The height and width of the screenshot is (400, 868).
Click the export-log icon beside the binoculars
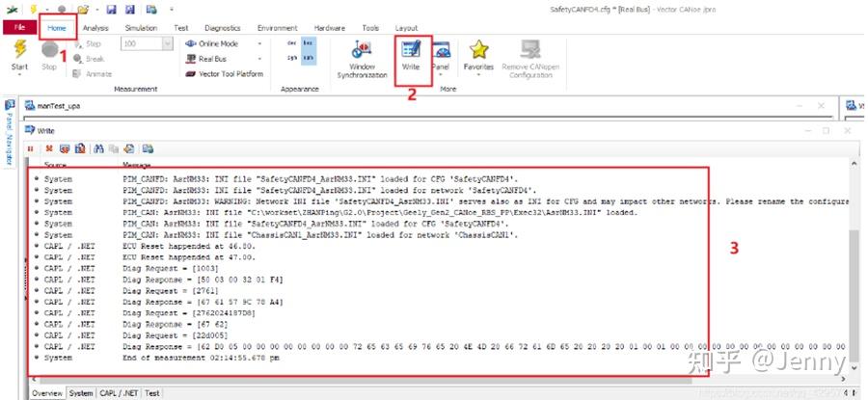point(80,148)
